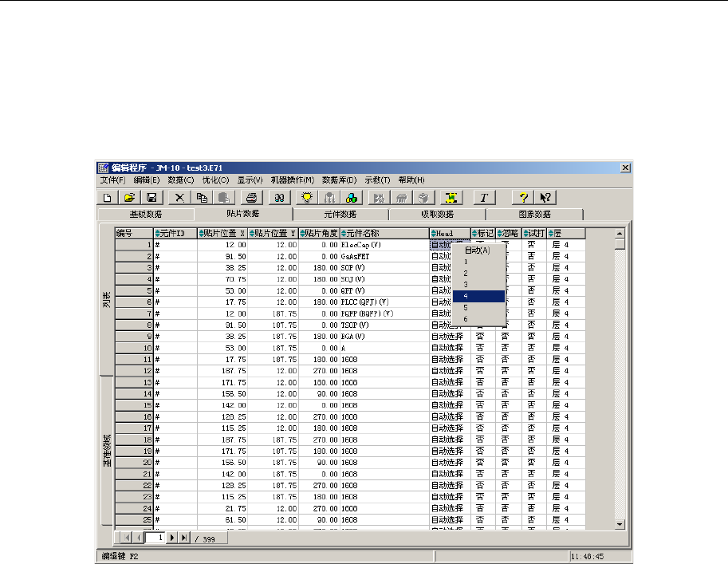The width and height of the screenshot is (728, 564).
Task: Open the 编辑(E) menu
Action: (147, 179)
